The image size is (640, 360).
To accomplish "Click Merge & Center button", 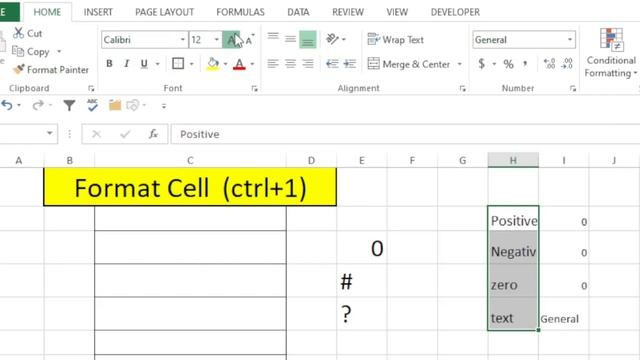I will (409, 64).
